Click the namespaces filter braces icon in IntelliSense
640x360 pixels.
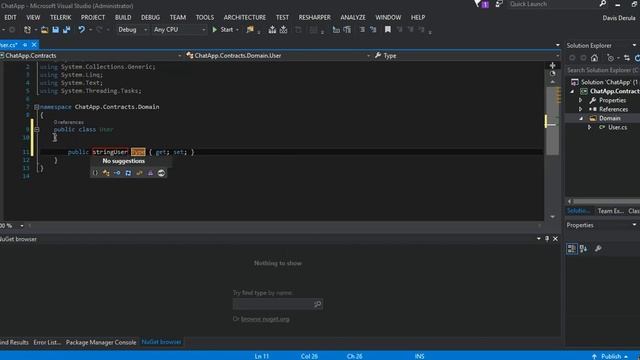[95, 173]
